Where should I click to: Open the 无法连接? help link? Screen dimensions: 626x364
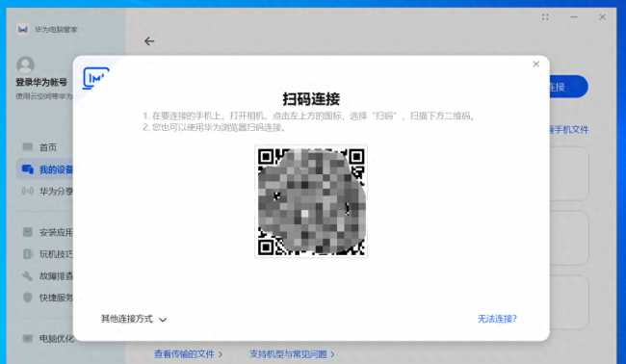497,319
